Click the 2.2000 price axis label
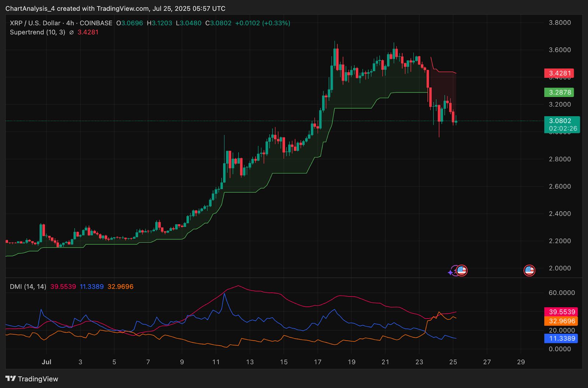 point(560,241)
